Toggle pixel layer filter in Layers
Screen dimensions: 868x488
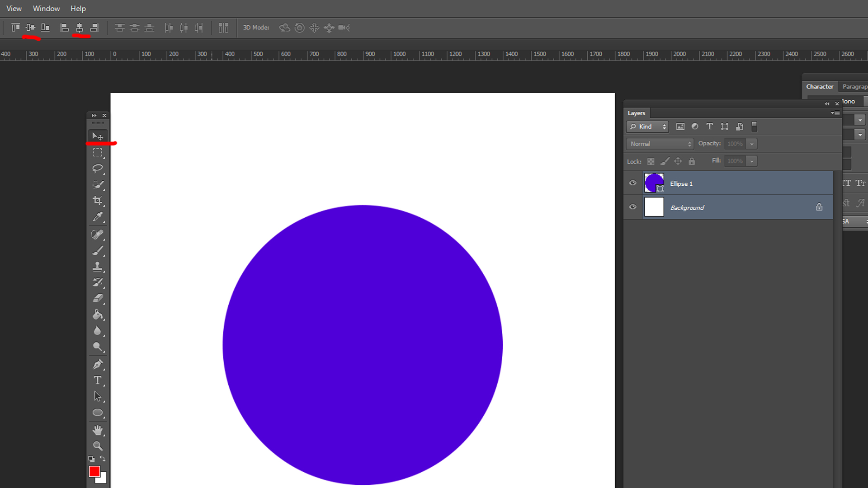680,127
